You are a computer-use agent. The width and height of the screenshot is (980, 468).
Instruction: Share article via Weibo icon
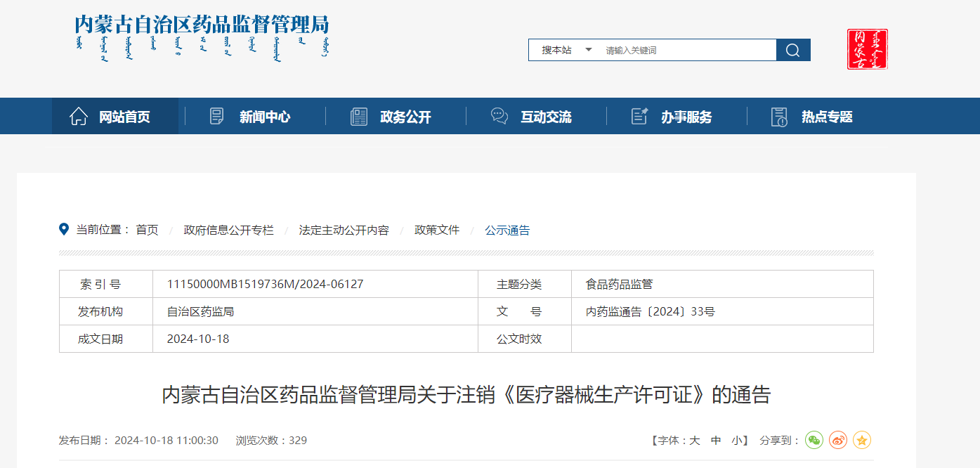pyautogui.click(x=838, y=441)
